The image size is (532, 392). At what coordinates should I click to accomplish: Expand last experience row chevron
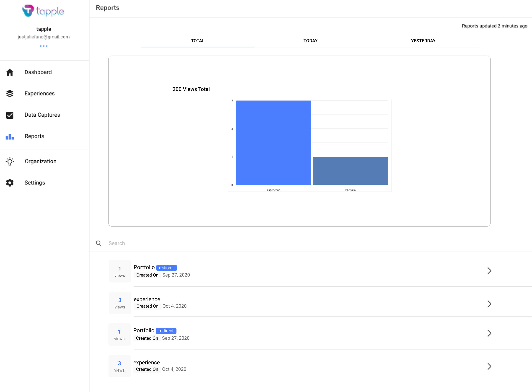(489, 366)
